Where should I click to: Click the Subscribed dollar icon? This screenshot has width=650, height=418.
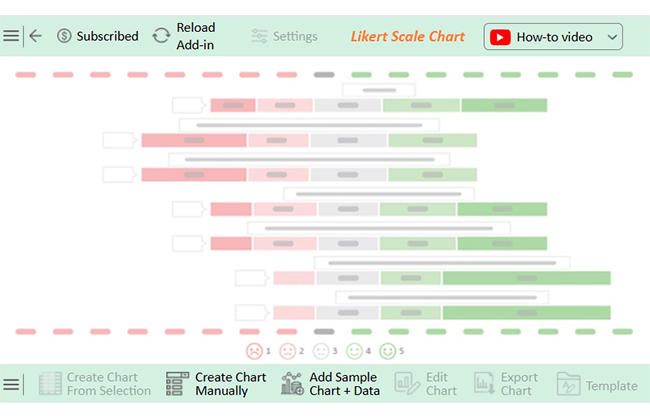click(x=64, y=36)
